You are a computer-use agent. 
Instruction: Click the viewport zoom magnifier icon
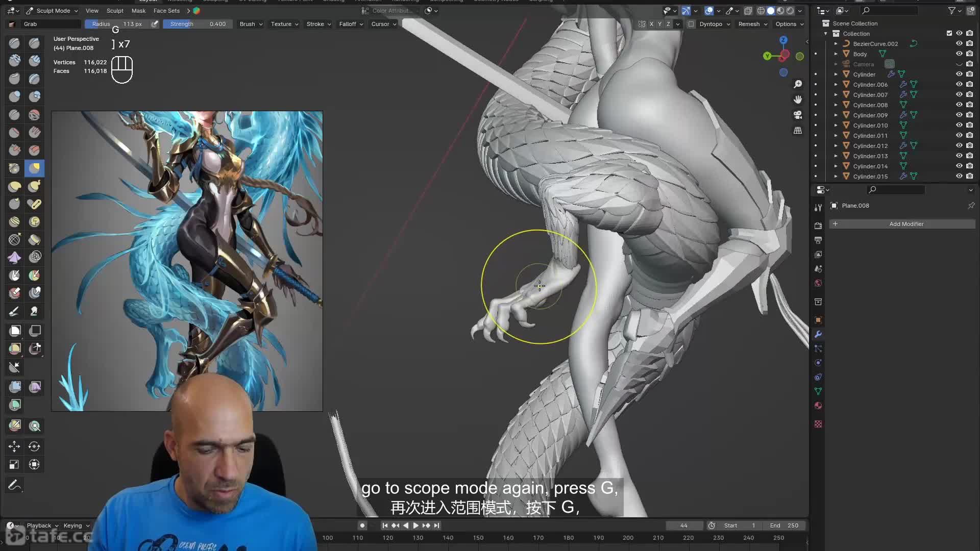[x=798, y=84]
